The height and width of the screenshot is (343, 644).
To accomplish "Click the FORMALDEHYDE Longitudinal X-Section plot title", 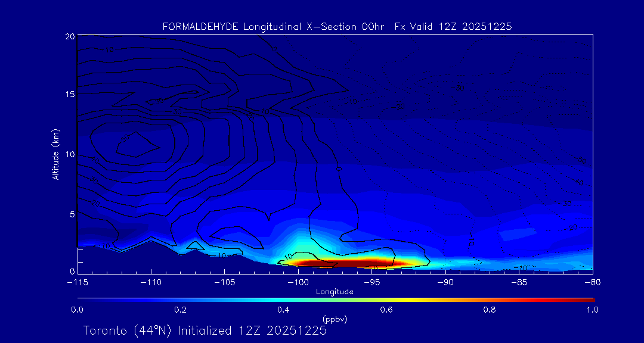I will click(337, 27).
